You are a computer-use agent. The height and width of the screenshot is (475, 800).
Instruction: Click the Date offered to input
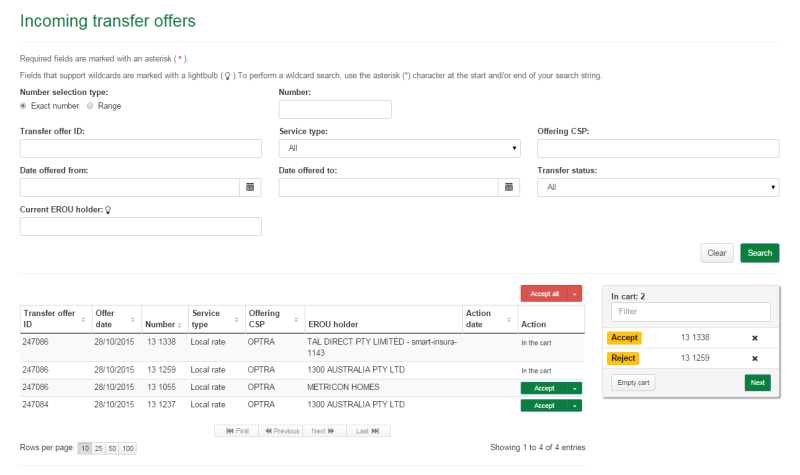[x=389, y=187]
